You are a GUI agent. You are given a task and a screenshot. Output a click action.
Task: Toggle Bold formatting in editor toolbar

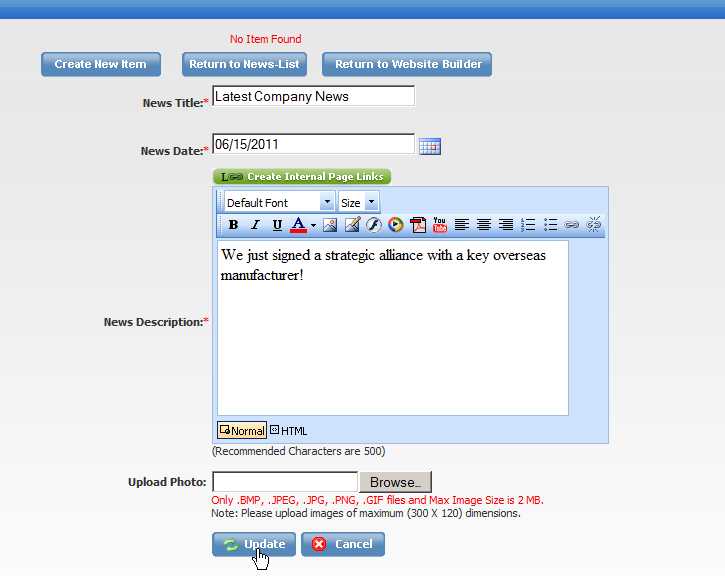coord(233,225)
